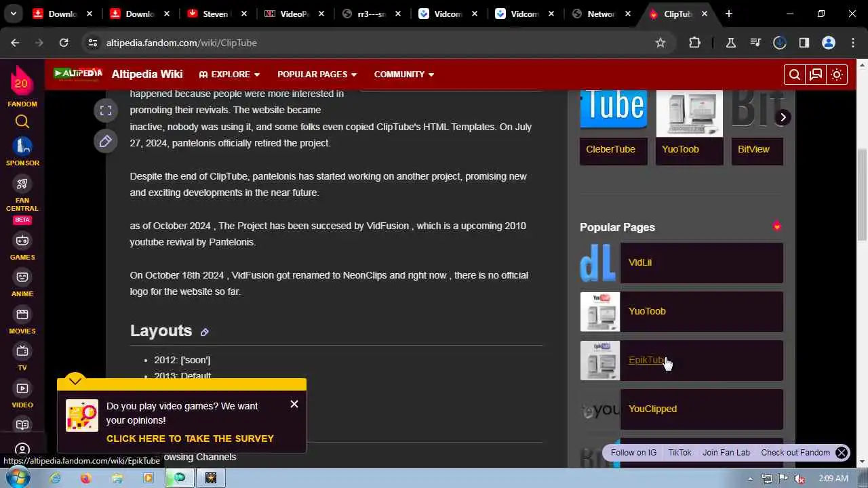The width and height of the screenshot is (868, 488).
Task: Toggle light/dark theme sun icon
Action: [837, 75]
